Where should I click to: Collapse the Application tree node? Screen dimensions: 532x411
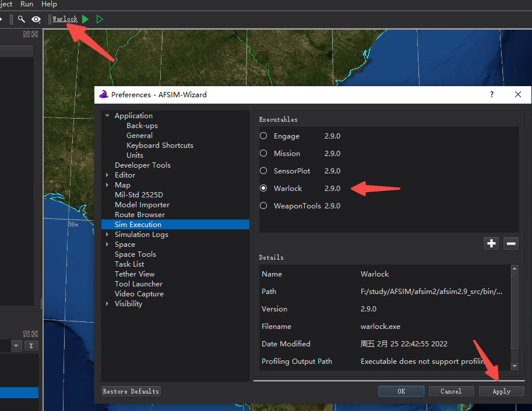[107, 116]
